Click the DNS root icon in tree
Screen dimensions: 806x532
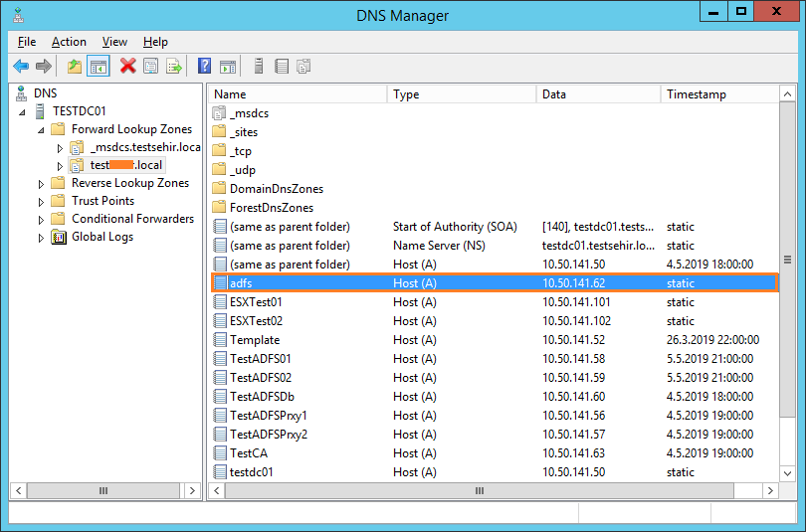[x=21, y=92]
